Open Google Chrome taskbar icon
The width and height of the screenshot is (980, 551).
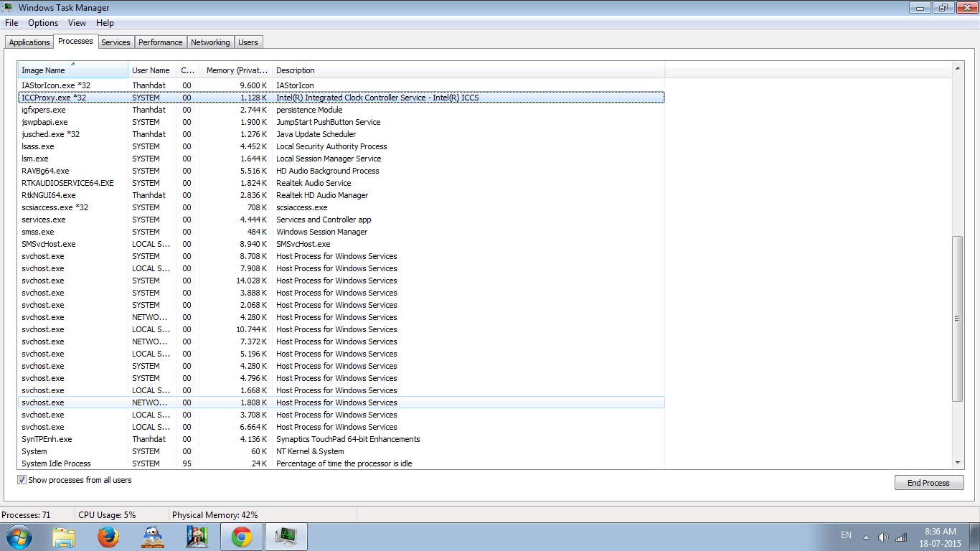click(242, 537)
